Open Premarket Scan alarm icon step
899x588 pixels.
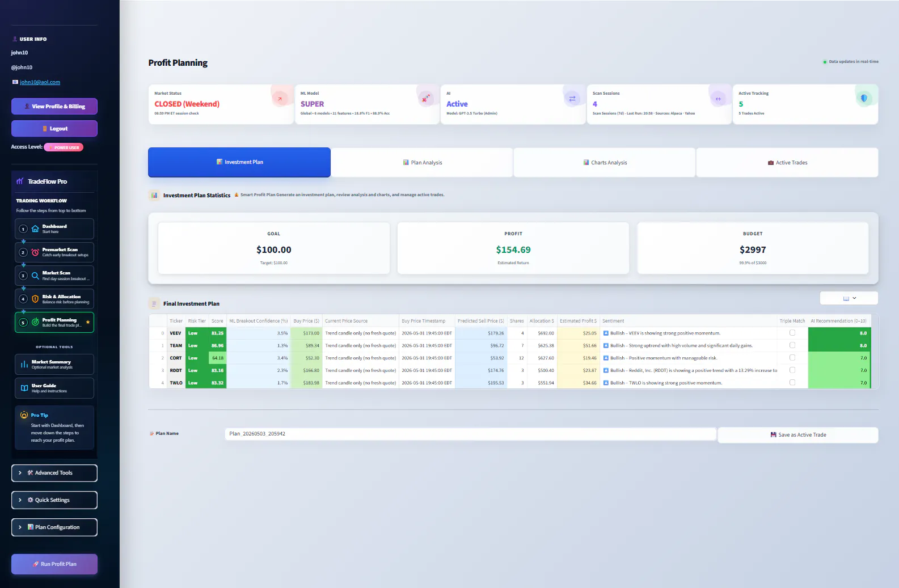[x=54, y=252]
